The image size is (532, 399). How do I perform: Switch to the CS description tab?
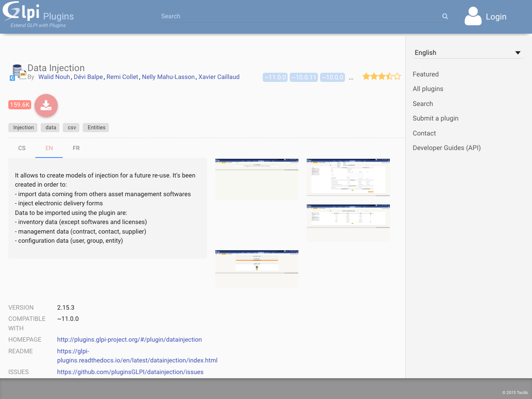[x=22, y=148]
